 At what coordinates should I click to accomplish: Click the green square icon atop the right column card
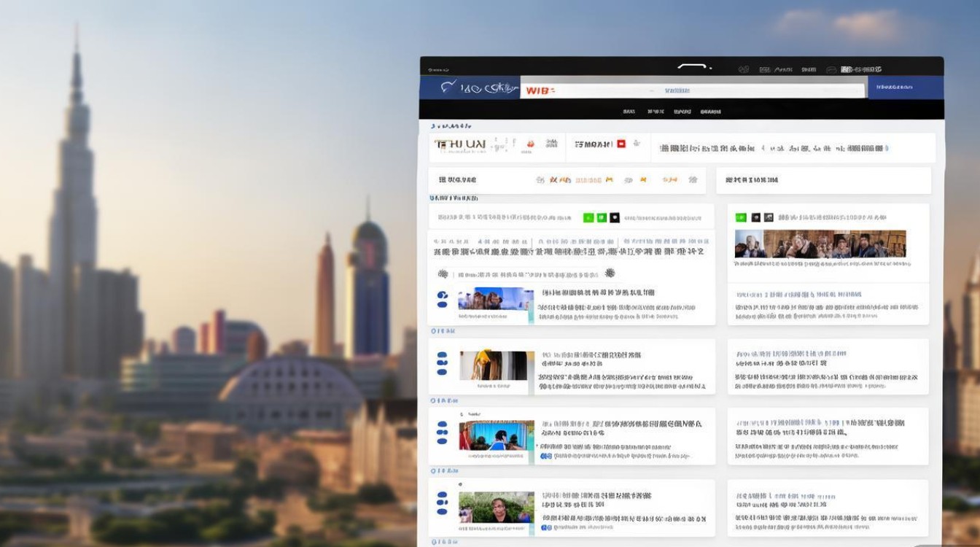(741, 217)
